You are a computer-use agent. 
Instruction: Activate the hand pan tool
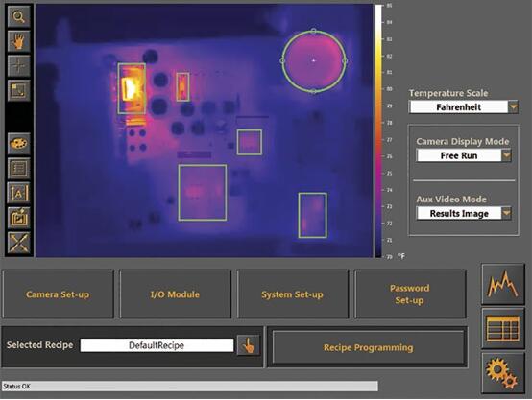(x=18, y=41)
